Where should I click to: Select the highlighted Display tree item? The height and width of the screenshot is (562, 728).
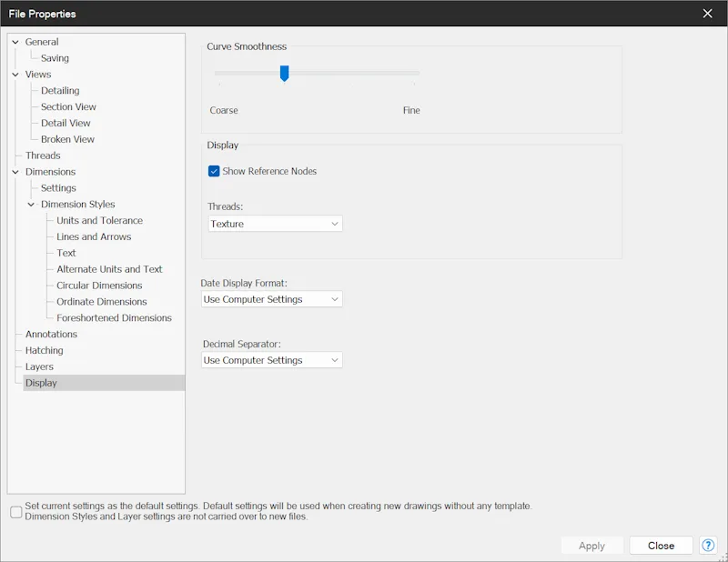coord(104,383)
